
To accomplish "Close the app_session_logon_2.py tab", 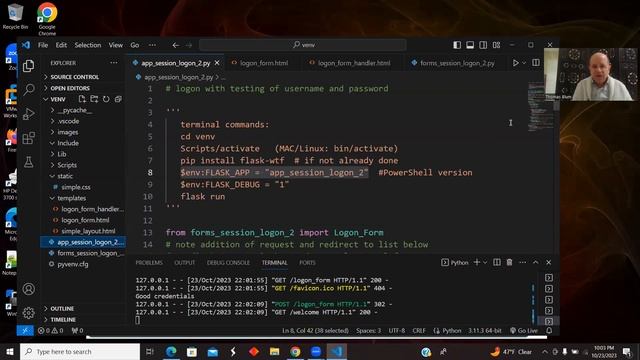I will [217, 63].
